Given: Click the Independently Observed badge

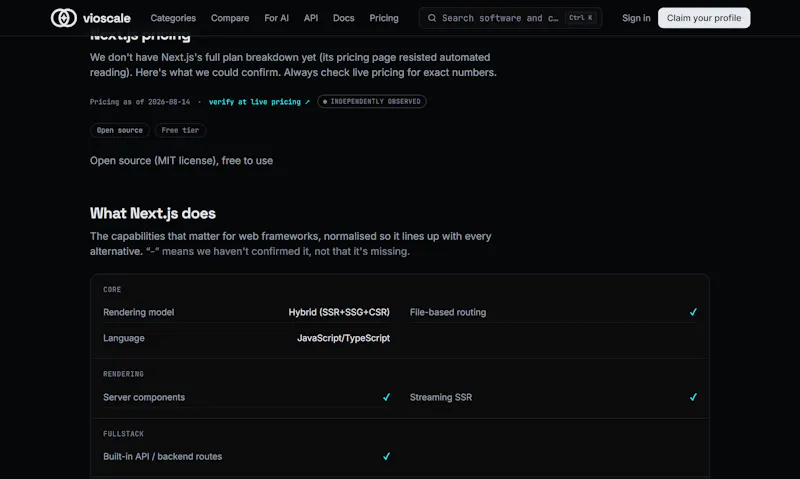Looking at the screenshot, I should [372, 102].
